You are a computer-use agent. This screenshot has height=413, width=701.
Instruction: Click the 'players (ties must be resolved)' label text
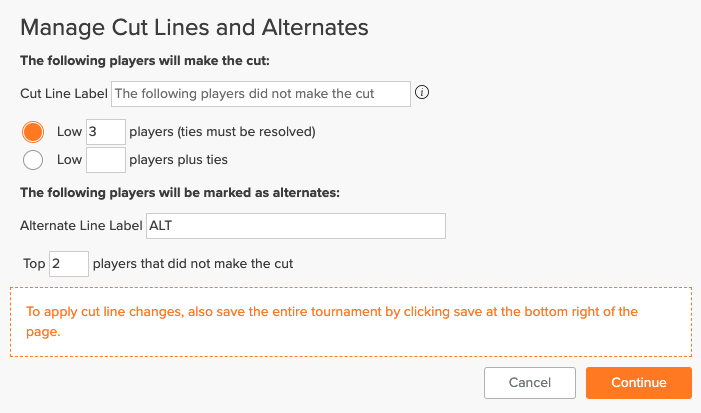[x=222, y=132]
